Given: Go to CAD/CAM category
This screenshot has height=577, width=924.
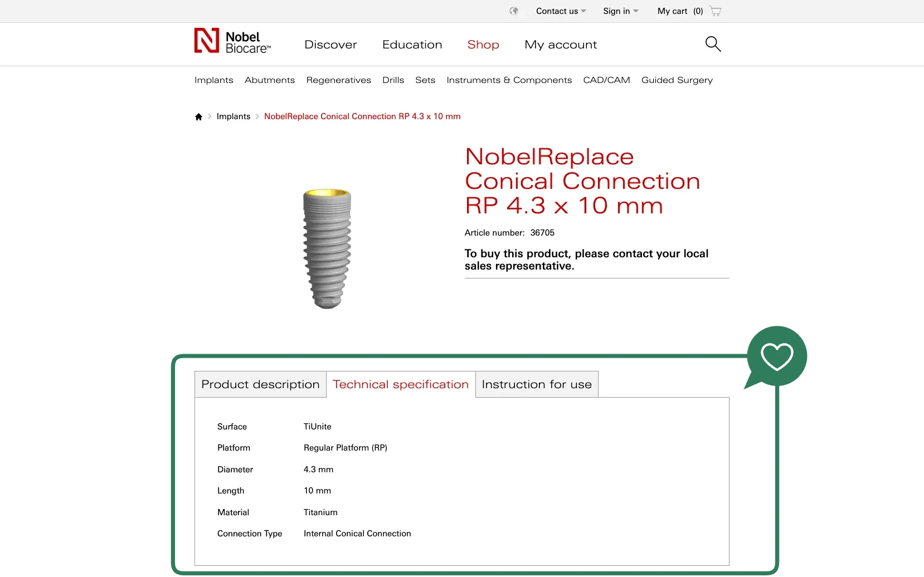Looking at the screenshot, I should point(607,80).
